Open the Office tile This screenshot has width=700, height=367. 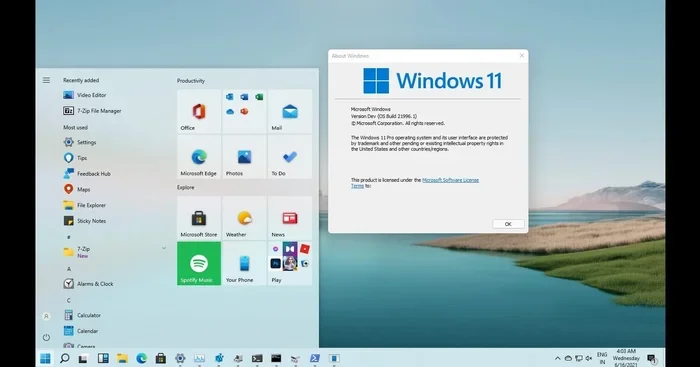tap(199, 111)
